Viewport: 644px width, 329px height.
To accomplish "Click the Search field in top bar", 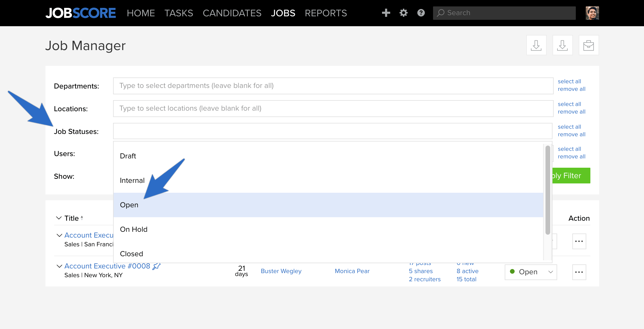I will (x=504, y=13).
